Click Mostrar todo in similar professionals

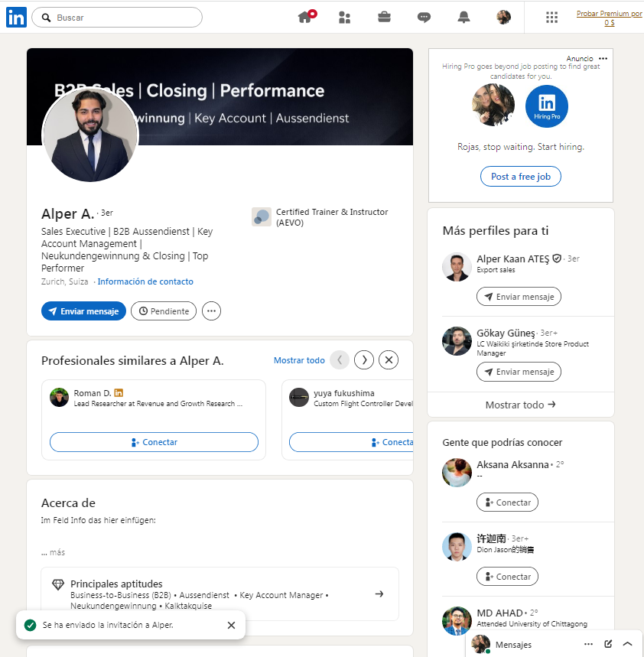(299, 360)
